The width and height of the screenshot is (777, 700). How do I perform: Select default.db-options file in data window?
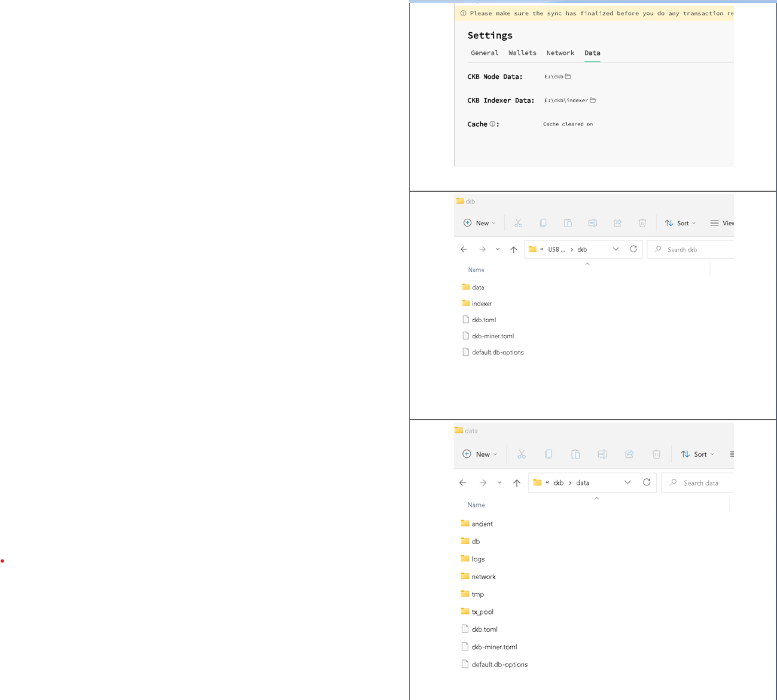(494, 664)
